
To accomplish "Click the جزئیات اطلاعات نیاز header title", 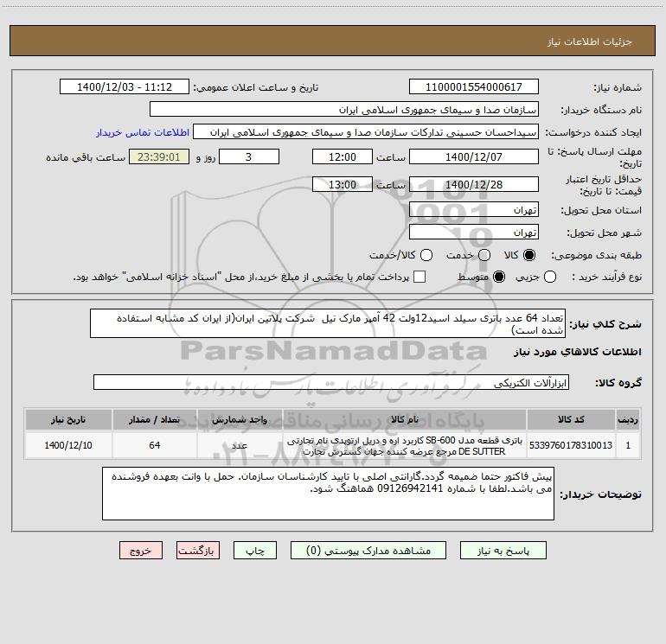I will pos(589,41).
